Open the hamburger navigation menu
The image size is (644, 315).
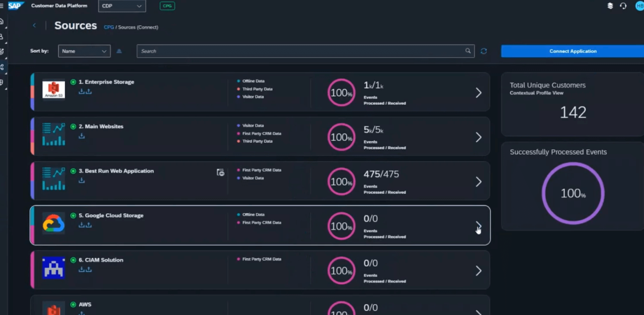pos(2,6)
